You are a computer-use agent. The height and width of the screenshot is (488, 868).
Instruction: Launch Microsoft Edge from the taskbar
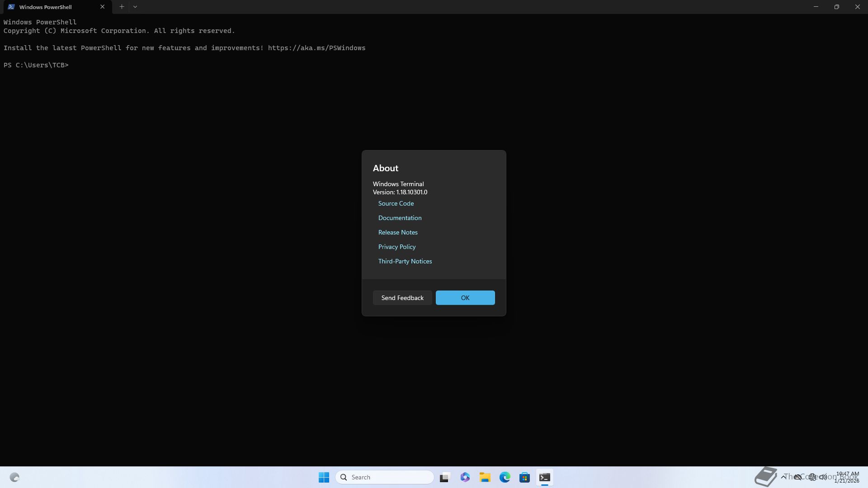point(505,477)
